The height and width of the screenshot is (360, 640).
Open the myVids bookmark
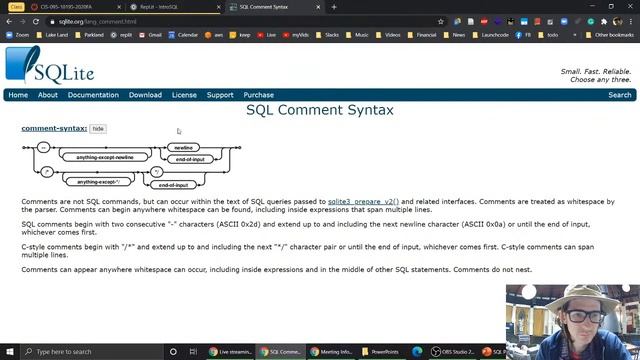click(x=296, y=35)
